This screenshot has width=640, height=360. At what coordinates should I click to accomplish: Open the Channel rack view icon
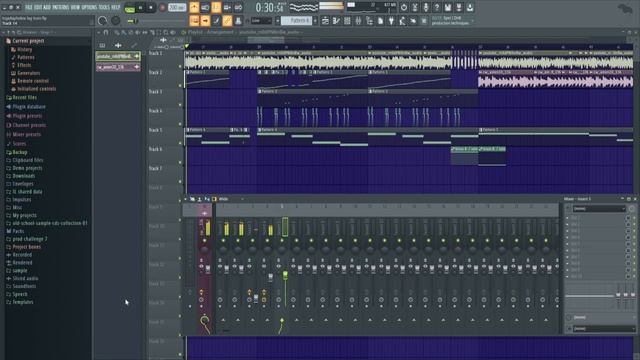[347, 21]
